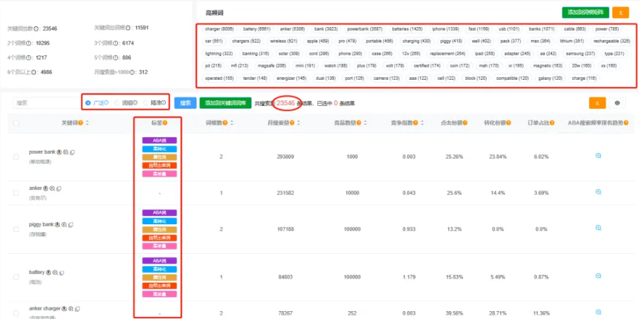The height and width of the screenshot is (335, 644).
Task: Click green 添加到关键词词库 button
Action: pyautogui.click(x=225, y=103)
